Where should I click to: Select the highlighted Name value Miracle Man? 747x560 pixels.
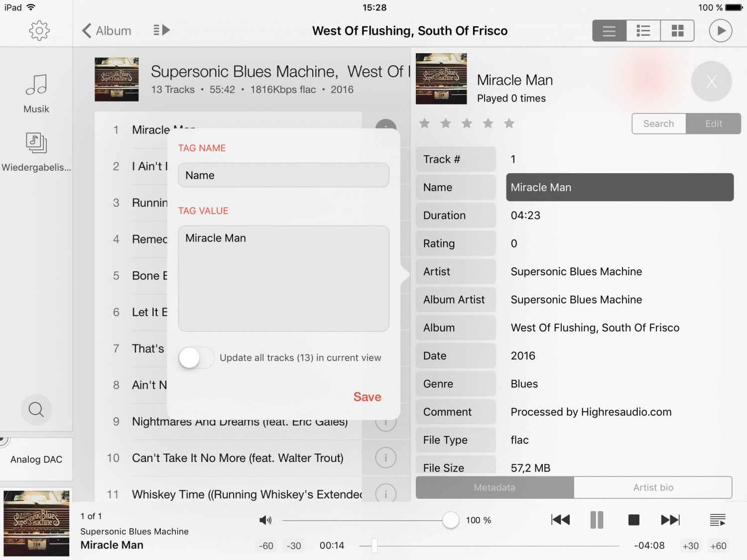620,187
